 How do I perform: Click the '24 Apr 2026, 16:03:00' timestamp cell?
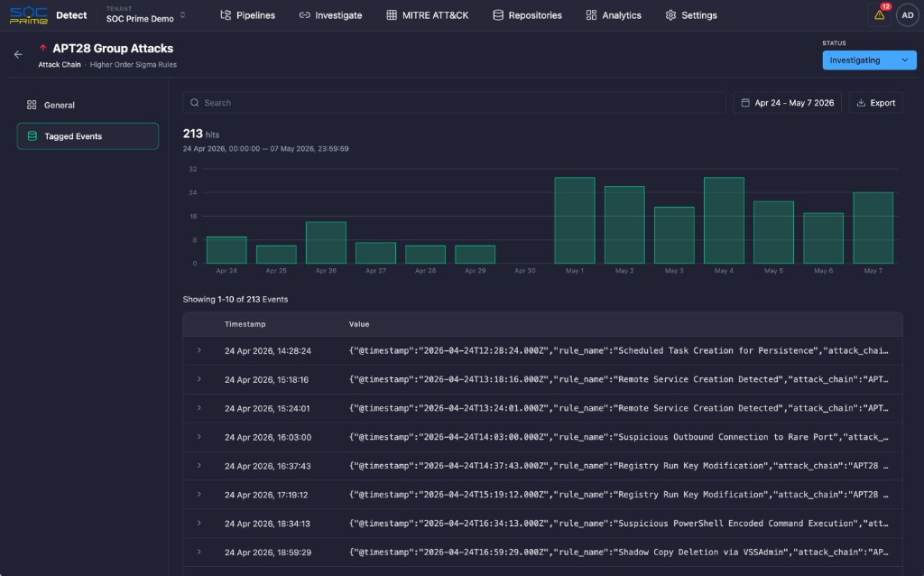click(267, 438)
